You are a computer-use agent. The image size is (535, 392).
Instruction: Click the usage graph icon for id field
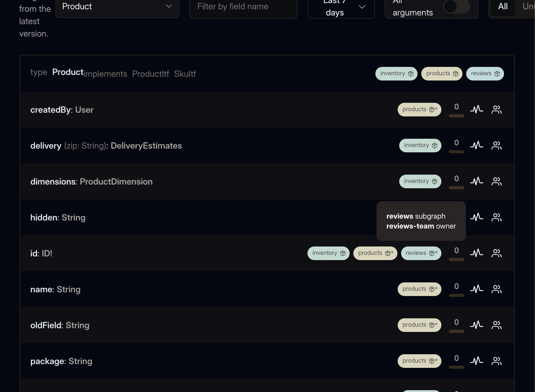[476, 253]
